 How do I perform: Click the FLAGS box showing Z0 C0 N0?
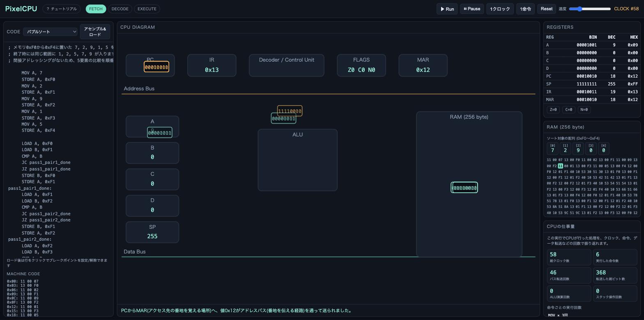click(361, 65)
